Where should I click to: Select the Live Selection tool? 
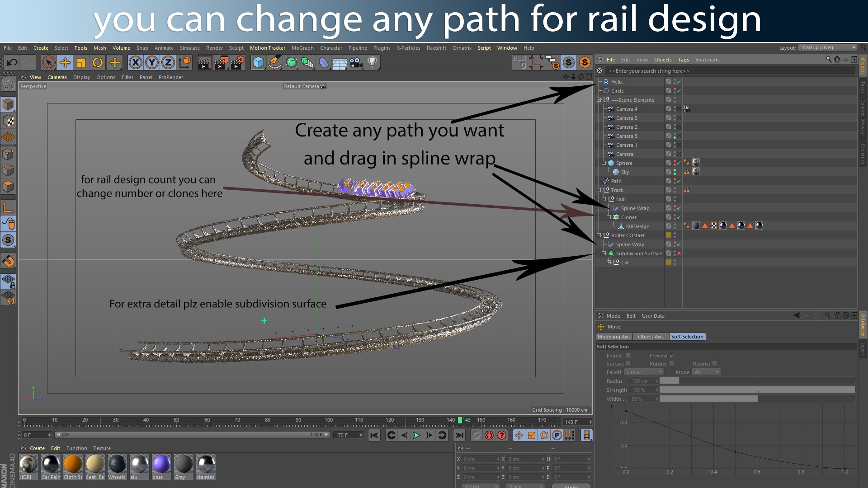48,62
